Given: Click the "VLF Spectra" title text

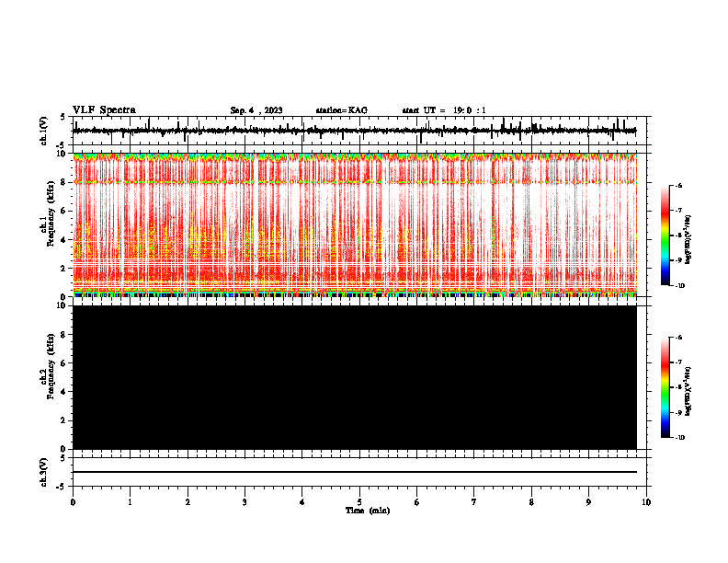Looking at the screenshot, I should [104, 110].
